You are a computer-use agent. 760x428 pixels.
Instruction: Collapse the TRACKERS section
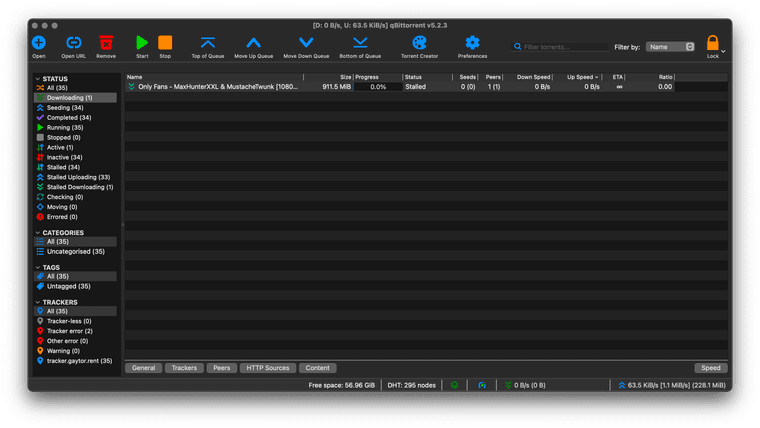point(38,302)
